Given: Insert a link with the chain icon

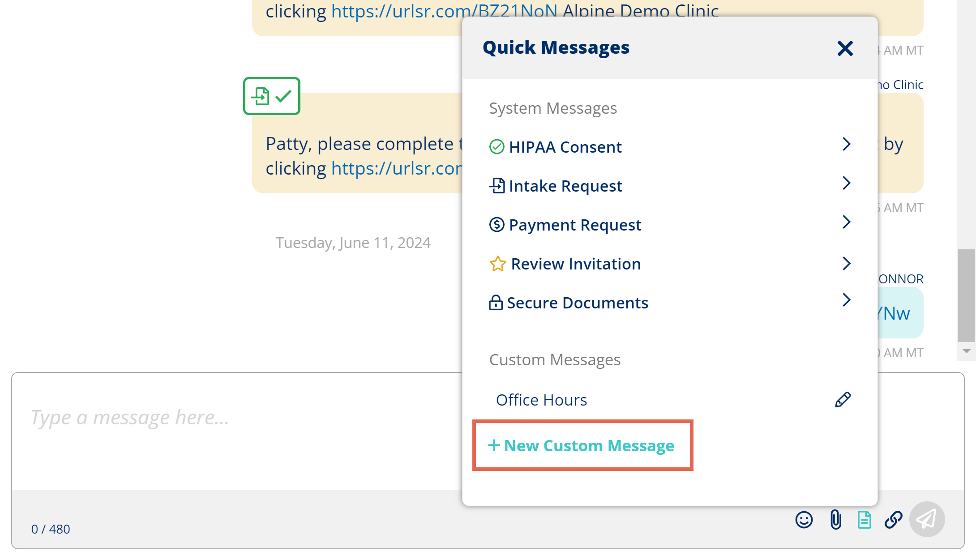Looking at the screenshot, I should point(893,520).
